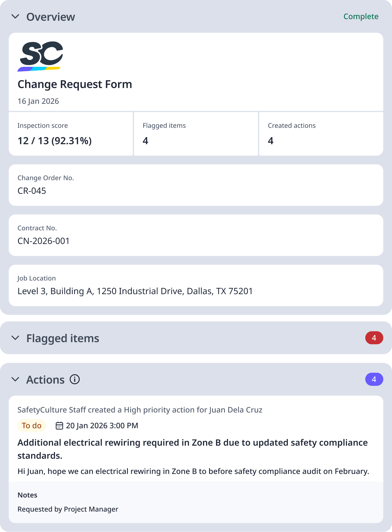The image size is (392, 532).
Task: Click the red flagged items count badge
Action: (x=374, y=338)
